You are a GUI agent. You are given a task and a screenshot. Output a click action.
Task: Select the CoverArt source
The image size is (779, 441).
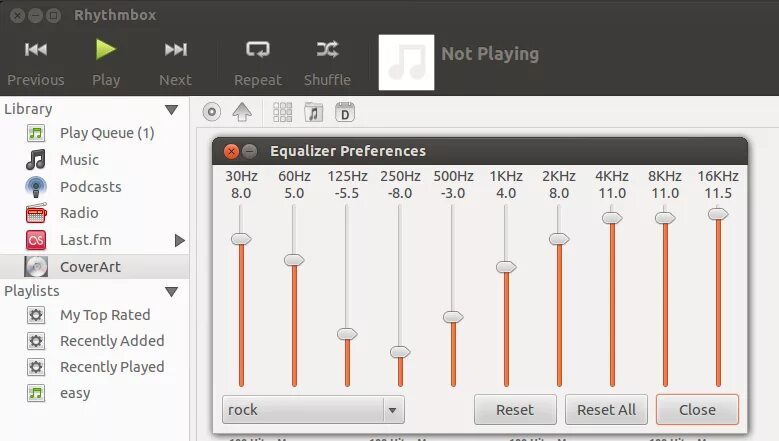[x=90, y=267]
